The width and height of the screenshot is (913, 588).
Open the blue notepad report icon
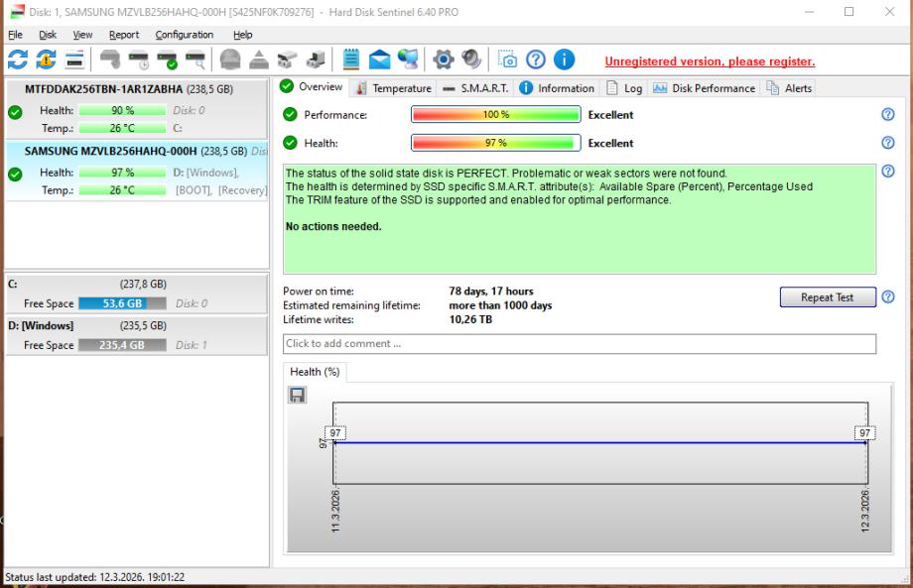[x=351, y=59]
